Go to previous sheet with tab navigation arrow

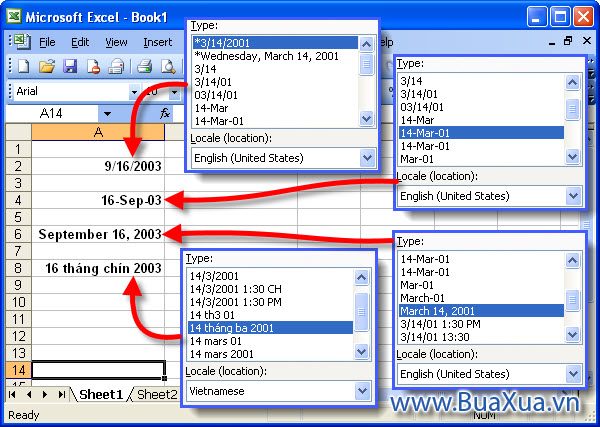pos(29,394)
